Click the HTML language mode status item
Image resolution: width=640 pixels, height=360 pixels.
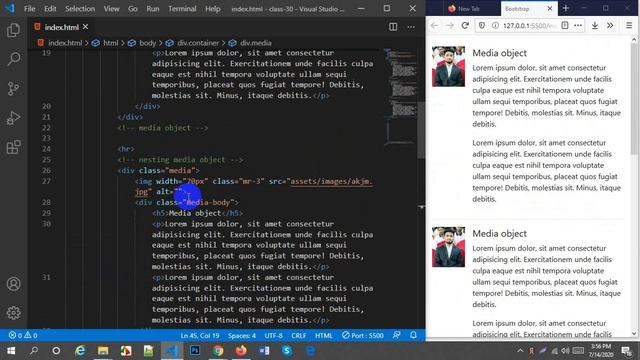click(324, 335)
